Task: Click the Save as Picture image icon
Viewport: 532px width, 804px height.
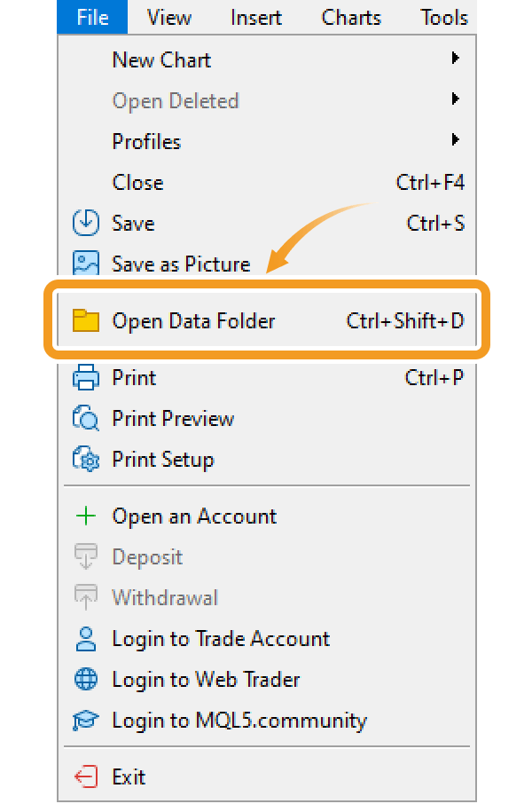Action: [86, 264]
